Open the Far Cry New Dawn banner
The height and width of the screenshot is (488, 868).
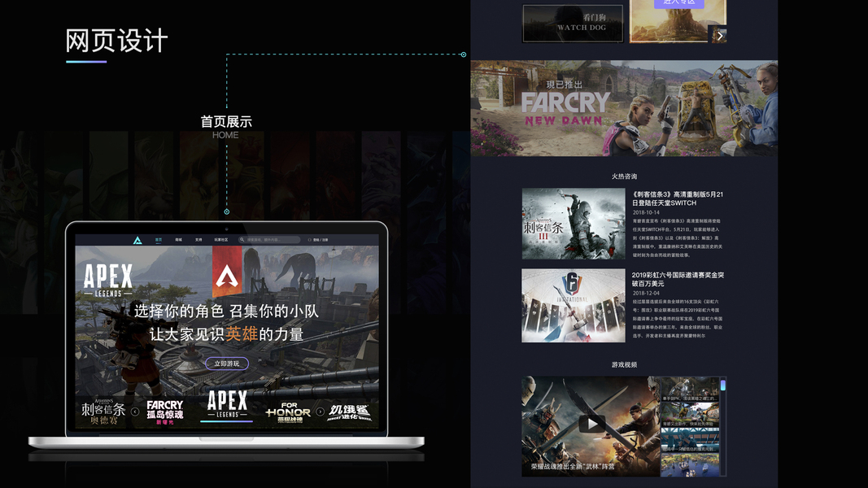click(624, 108)
